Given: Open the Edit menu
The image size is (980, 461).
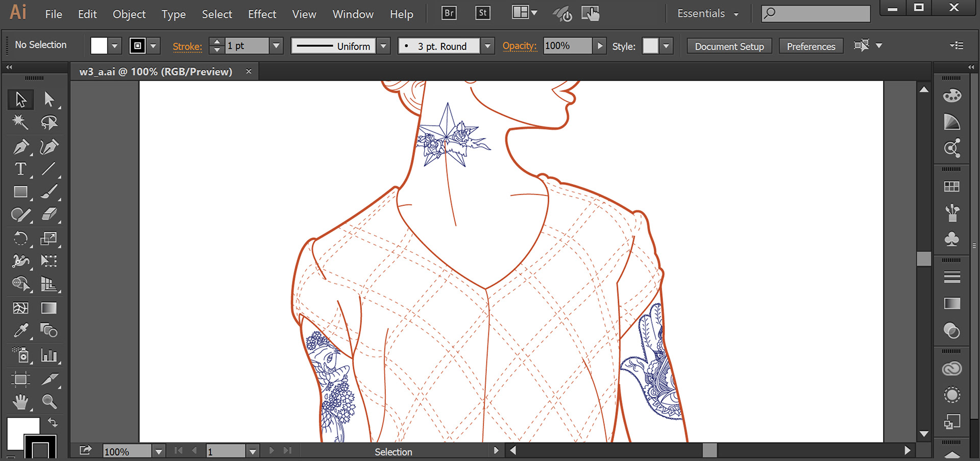Looking at the screenshot, I should pos(87,14).
